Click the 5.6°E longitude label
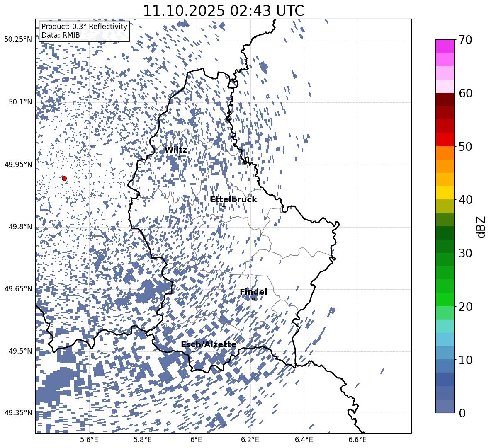The image size is (491, 448). (89, 440)
